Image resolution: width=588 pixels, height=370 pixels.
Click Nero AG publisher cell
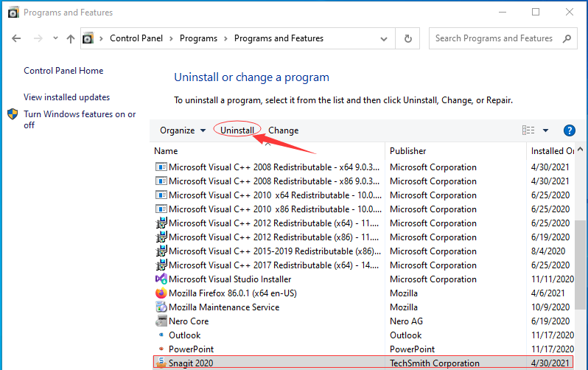pyautogui.click(x=406, y=321)
